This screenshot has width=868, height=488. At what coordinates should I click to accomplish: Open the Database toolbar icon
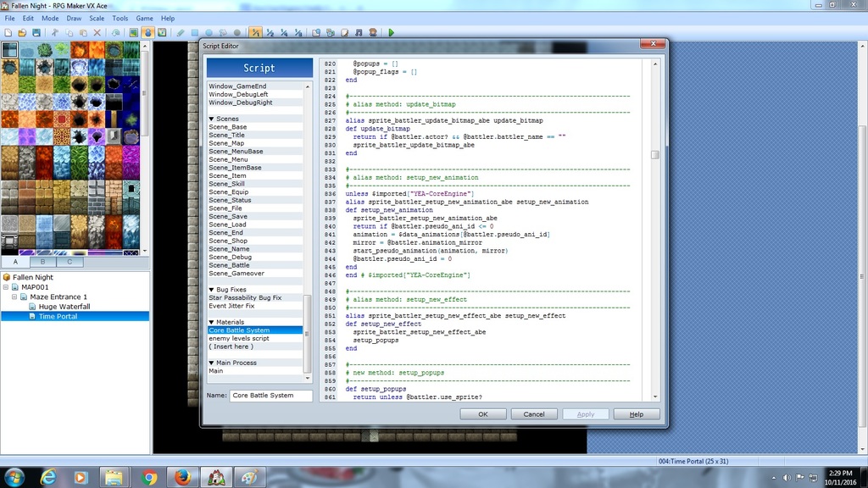[x=316, y=33]
